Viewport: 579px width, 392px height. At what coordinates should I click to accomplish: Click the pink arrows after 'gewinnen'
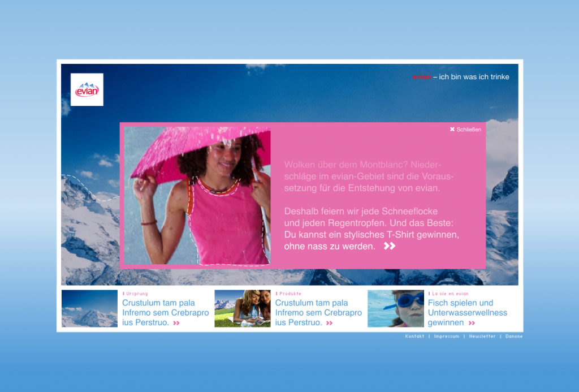[472, 323]
